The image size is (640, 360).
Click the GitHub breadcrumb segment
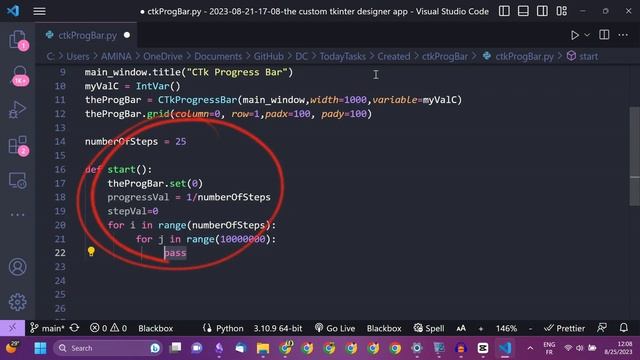(268, 56)
